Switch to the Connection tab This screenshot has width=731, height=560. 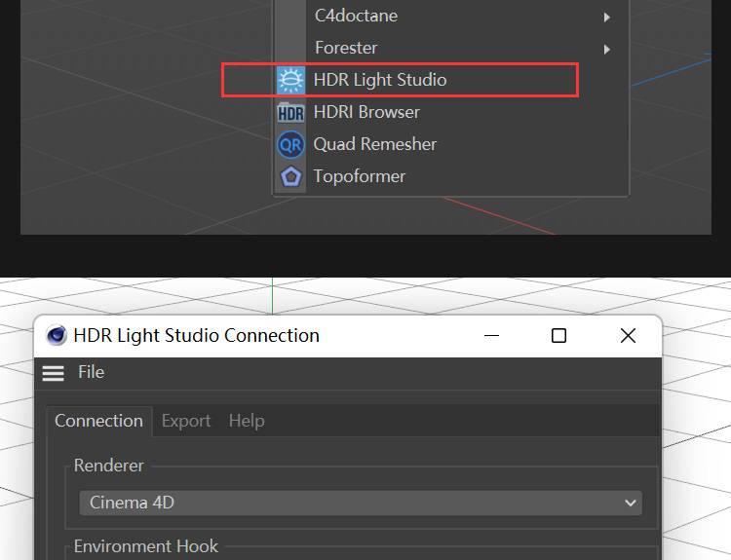[98, 421]
